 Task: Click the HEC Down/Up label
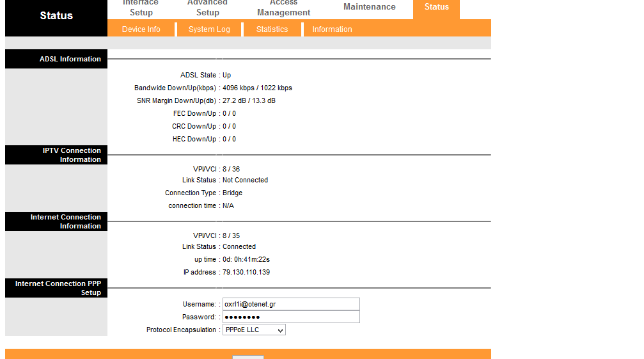click(194, 139)
